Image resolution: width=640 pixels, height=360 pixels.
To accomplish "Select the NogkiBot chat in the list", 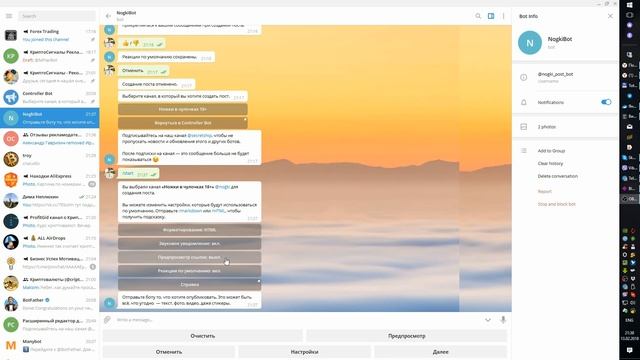I will [49, 118].
